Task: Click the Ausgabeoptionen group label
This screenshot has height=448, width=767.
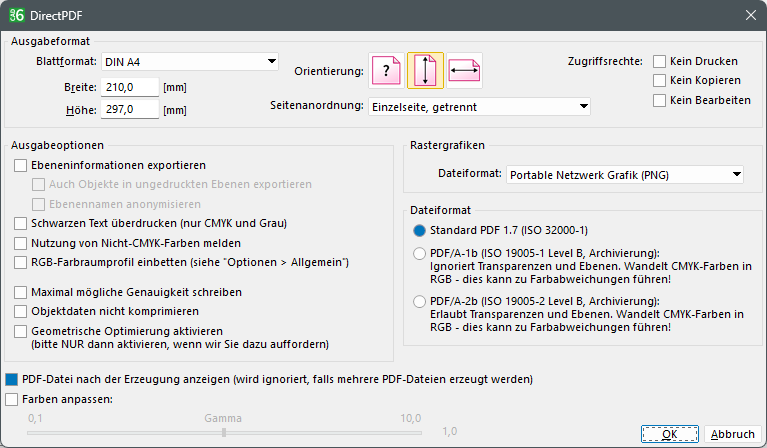Action: point(57,145)
